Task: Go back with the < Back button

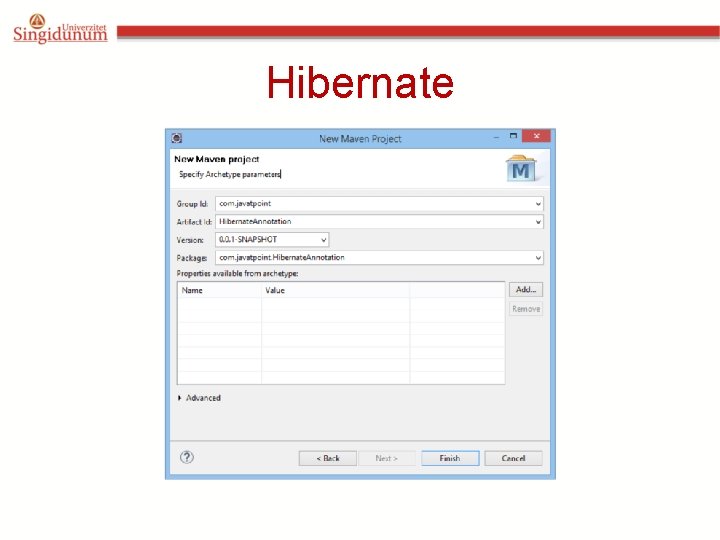Action: 328,458
